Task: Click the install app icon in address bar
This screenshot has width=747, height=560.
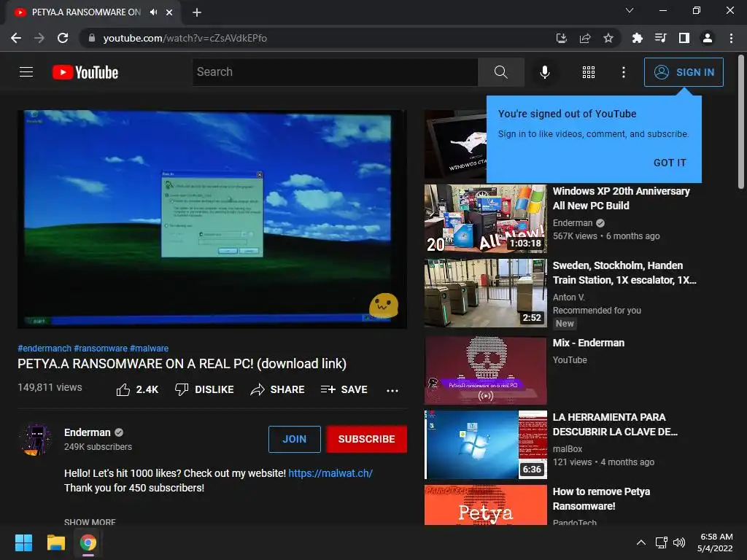Action: tap(561, 38)
